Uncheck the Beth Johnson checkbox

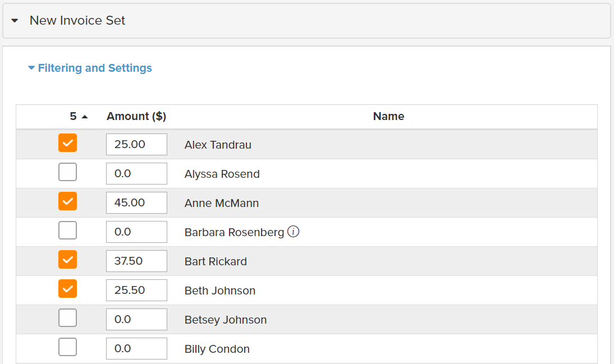(x=68, y=289)
